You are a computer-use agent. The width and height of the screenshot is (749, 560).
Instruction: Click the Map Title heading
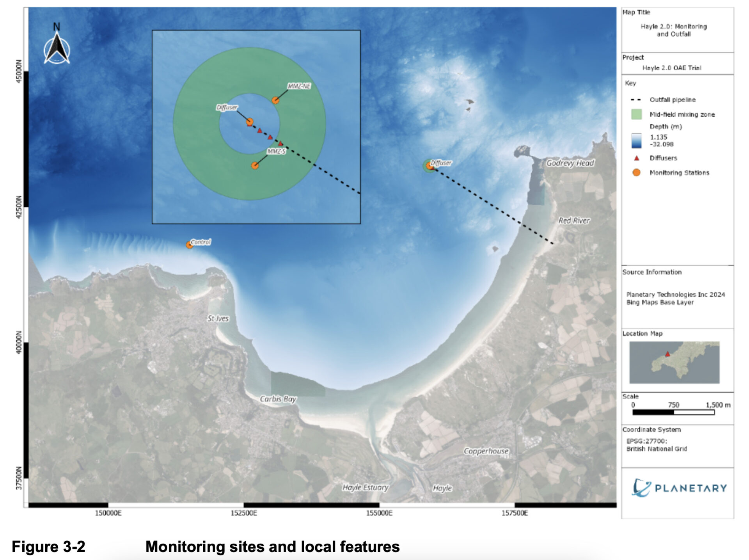636,12
